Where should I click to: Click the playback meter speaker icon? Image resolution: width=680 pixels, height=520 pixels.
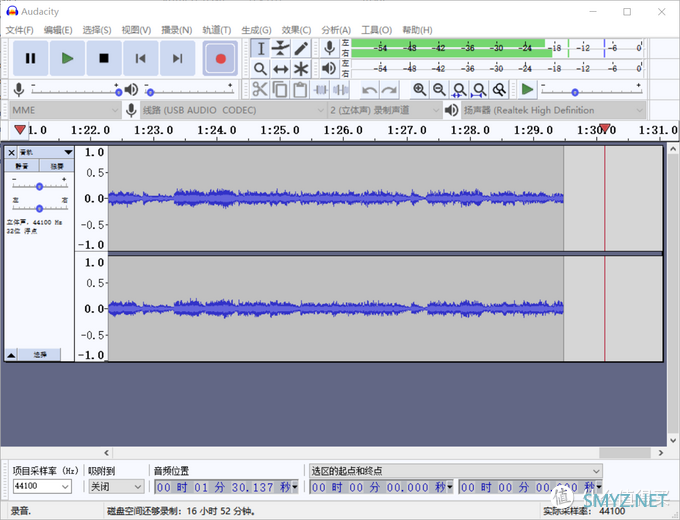(x=330, y=69)
